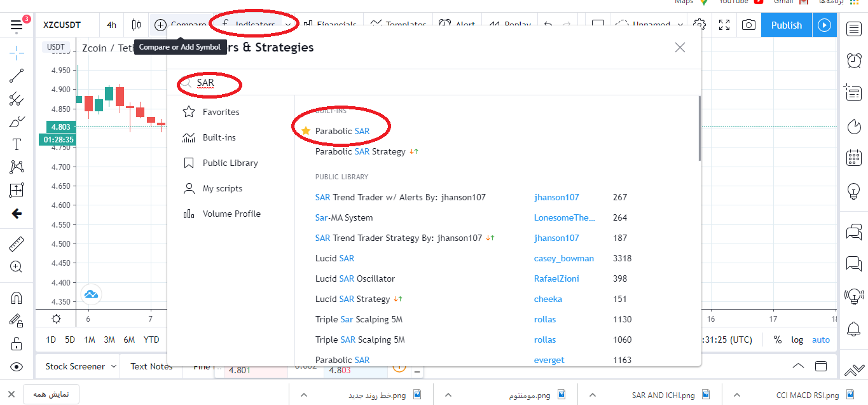
Task: Toggle lock all drawing tools
Action: 17,343
